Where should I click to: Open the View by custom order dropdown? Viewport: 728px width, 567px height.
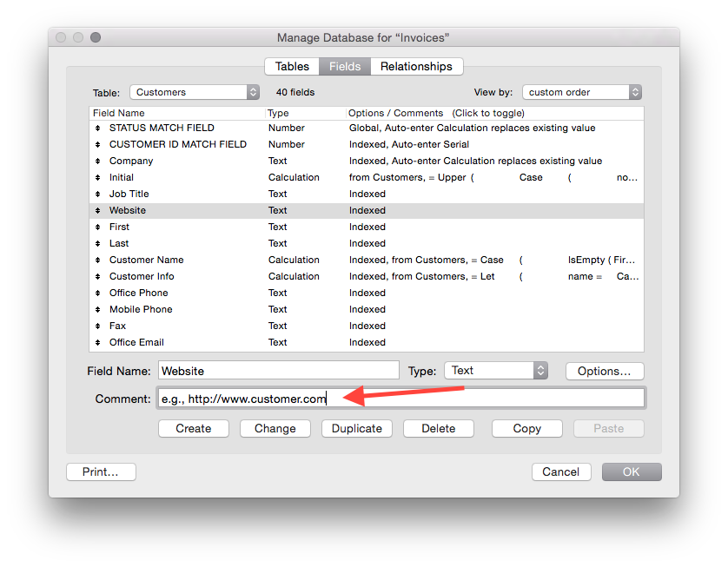point(582,92)
